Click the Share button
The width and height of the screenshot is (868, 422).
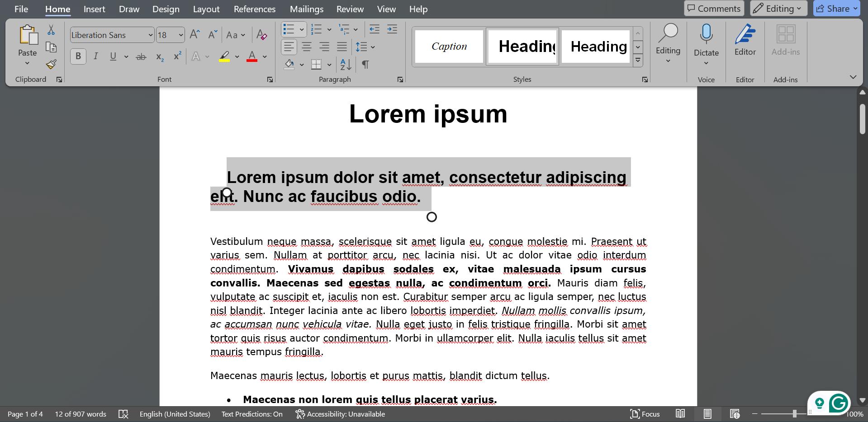835,8
